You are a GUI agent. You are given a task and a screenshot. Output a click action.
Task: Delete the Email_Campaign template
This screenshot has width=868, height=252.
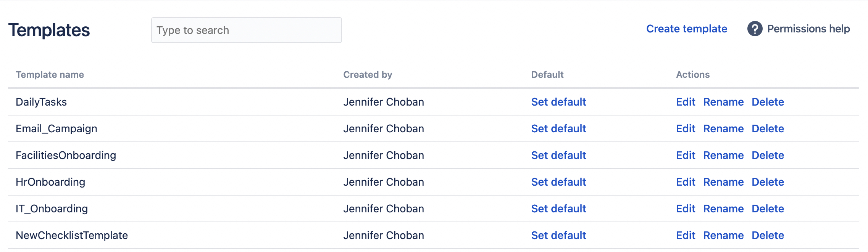[x=768, y=128]
